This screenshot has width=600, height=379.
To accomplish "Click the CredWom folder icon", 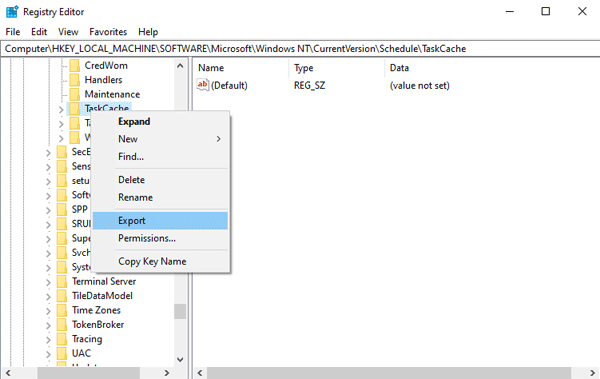I will tap(75, 65).
